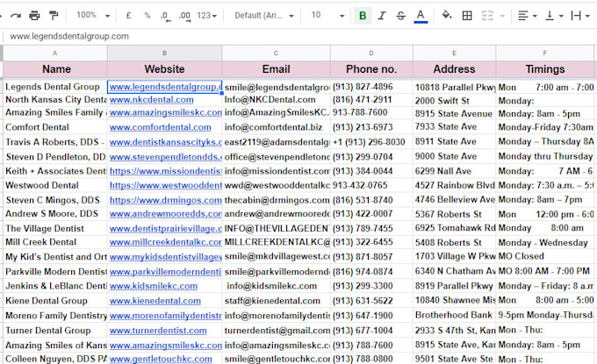Open the fill color bucket
This screenshot has width=597, height=364.
click(x=446, y=15)
